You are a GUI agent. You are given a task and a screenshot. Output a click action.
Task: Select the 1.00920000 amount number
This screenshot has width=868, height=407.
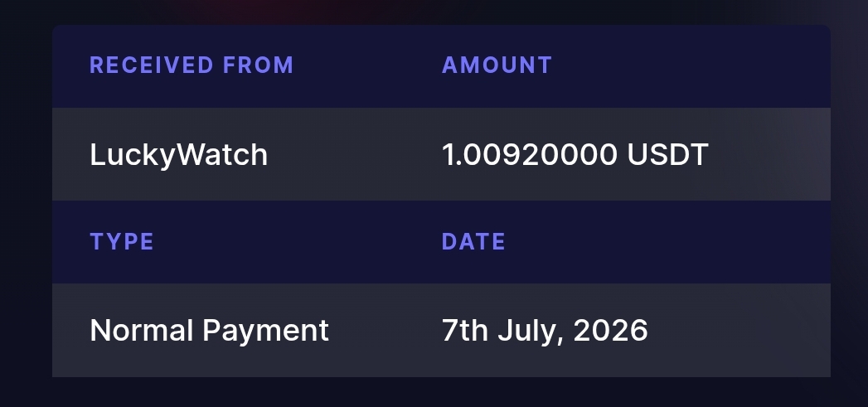(530, 154)
